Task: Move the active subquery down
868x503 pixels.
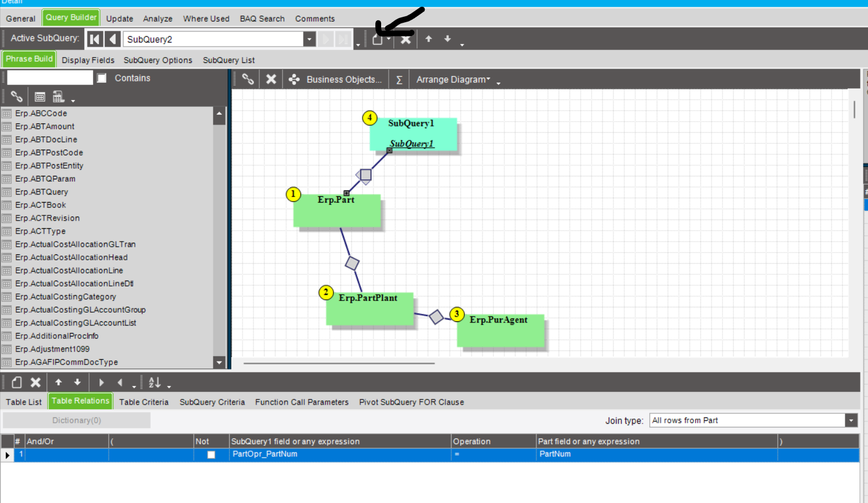Action: [x=447, y=39]
